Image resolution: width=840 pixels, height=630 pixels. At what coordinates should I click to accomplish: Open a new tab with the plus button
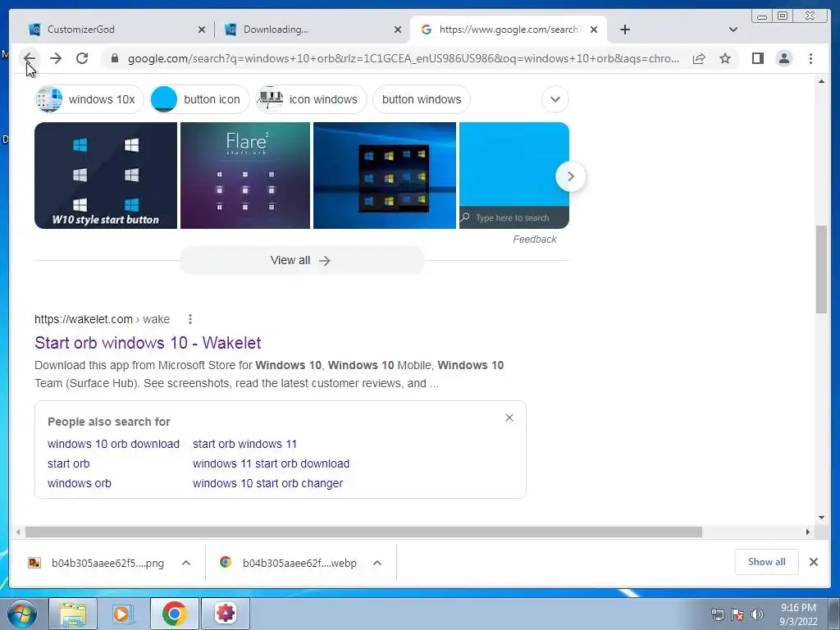624,30
